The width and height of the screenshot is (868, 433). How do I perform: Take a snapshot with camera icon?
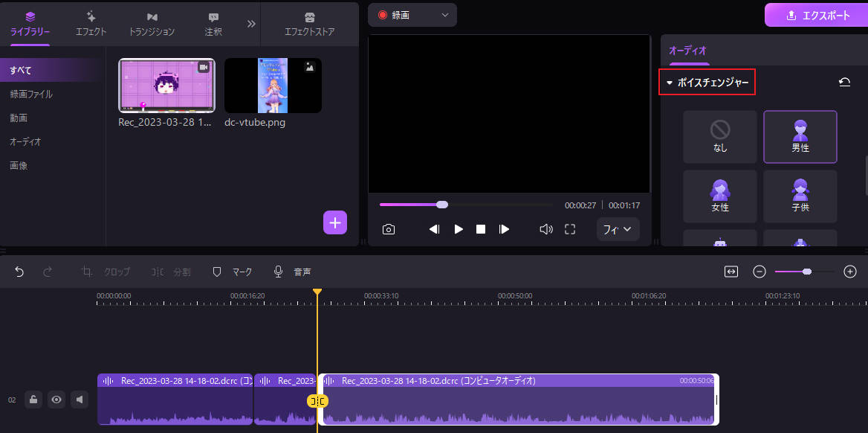point(389,230)
